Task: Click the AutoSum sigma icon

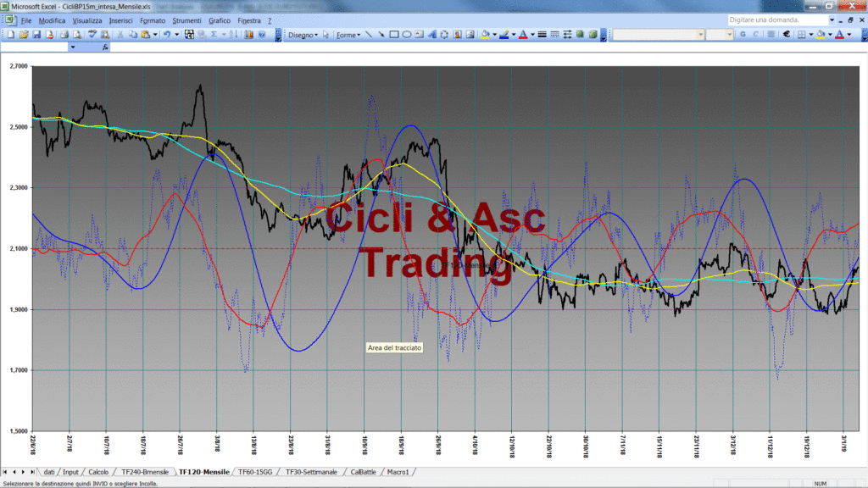Action: (214, 34)
